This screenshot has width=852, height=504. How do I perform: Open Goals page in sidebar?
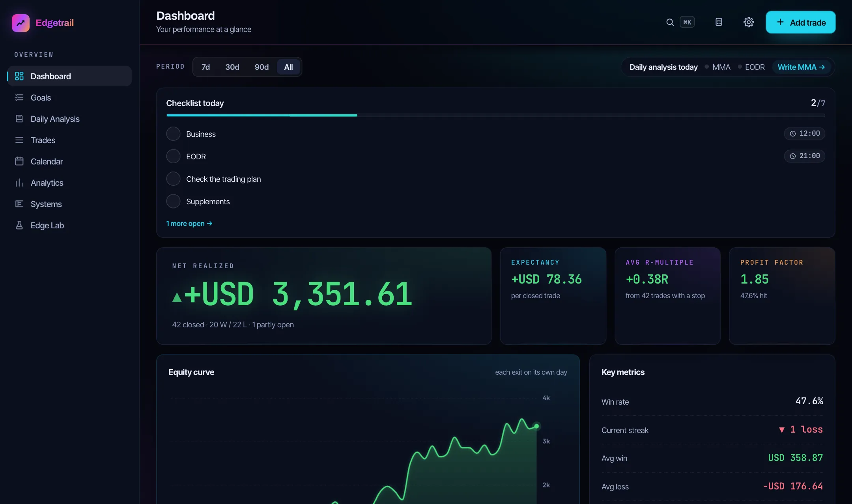69,97
